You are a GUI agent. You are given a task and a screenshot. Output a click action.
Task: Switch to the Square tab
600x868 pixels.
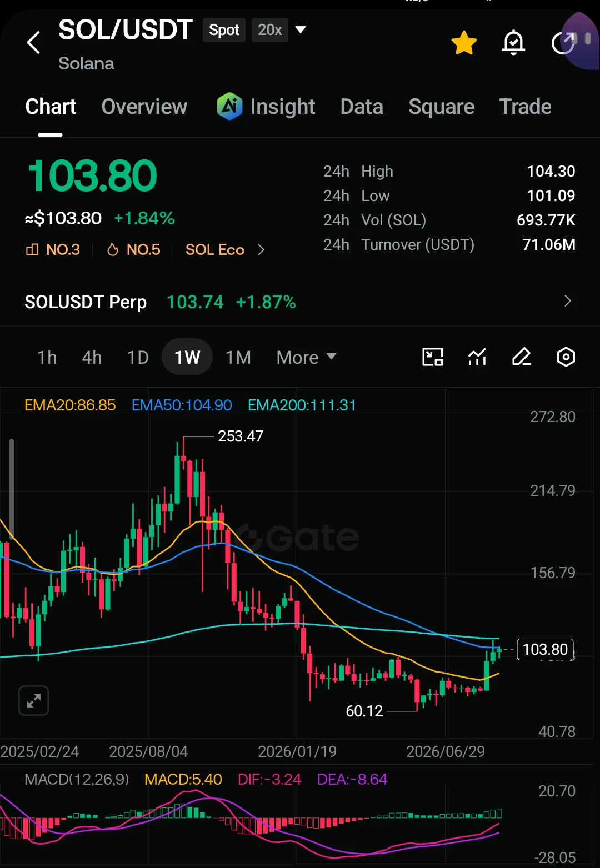click(x=441, y=107)
